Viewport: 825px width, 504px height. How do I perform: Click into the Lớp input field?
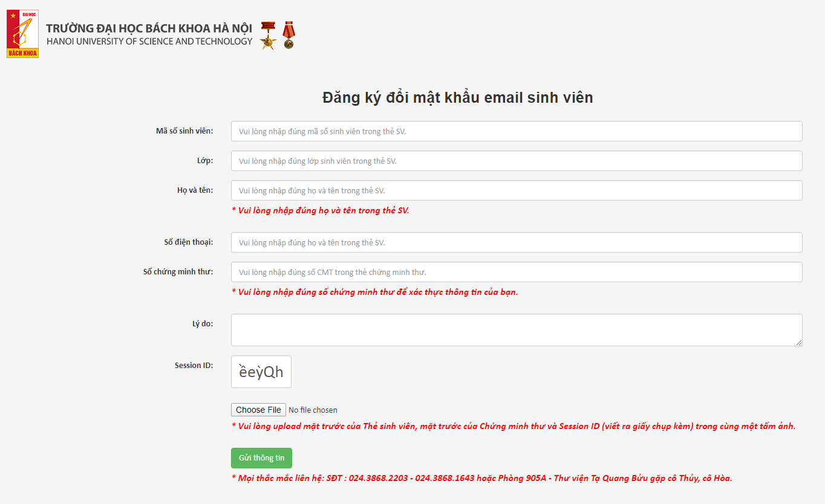pyautogui.click(x=516, y=161)
